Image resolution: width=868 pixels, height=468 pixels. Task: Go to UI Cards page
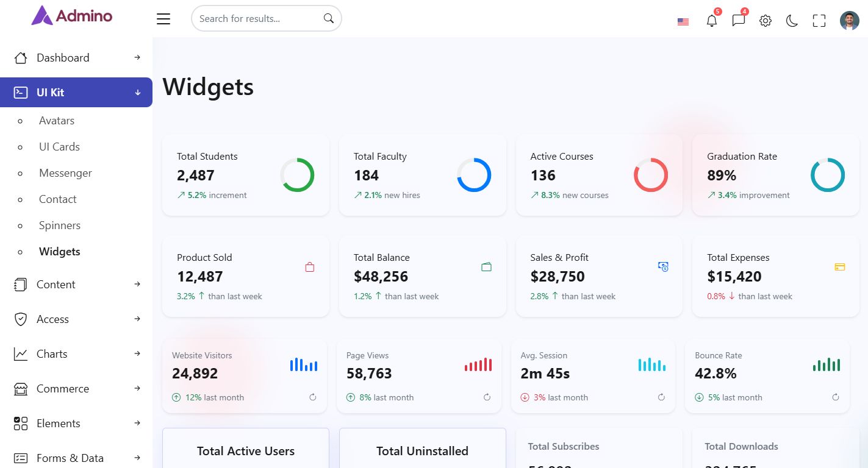[59, 147]
